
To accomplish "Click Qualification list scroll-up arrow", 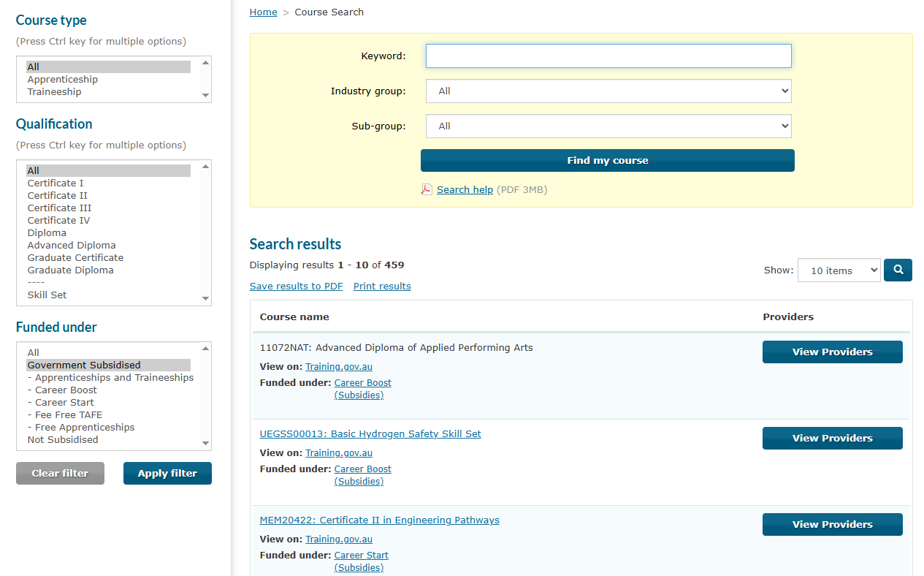I will click(205, 167).
